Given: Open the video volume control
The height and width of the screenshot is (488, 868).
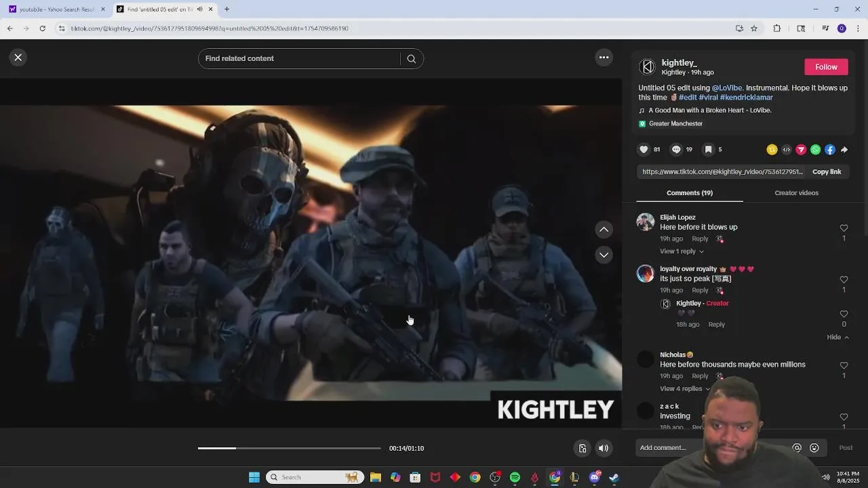Looking at the screenshot, I should 604,449.
